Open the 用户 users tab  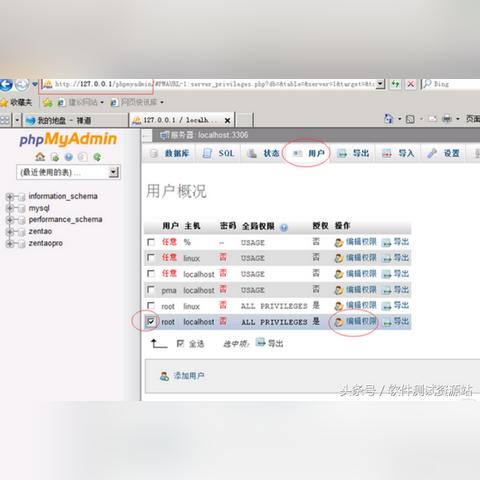click(307, 153)
